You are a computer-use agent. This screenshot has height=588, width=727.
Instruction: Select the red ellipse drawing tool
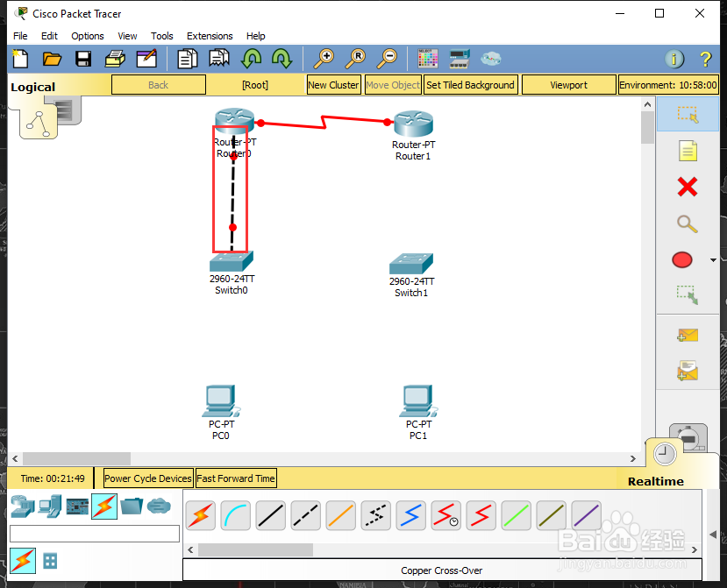[x=682, y=260]
